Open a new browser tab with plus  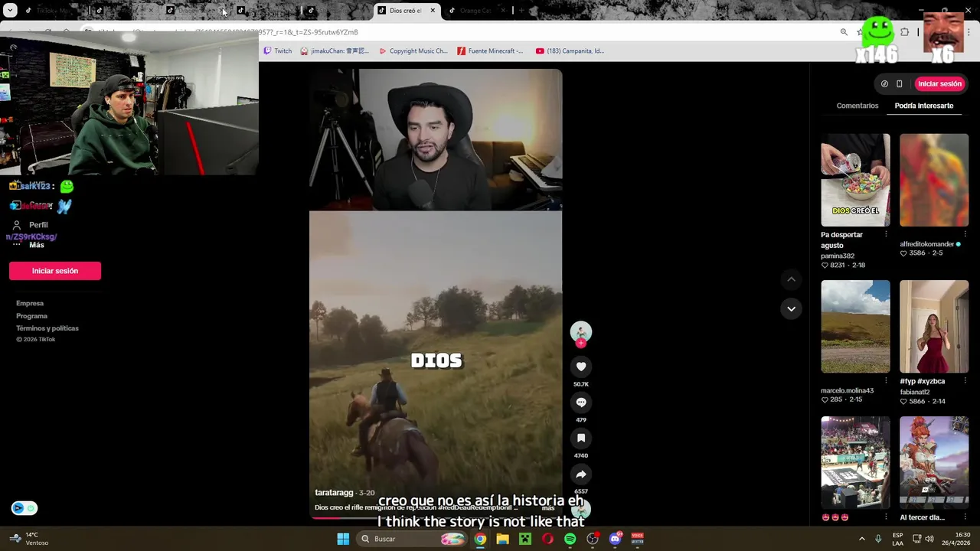coord(521,11)
